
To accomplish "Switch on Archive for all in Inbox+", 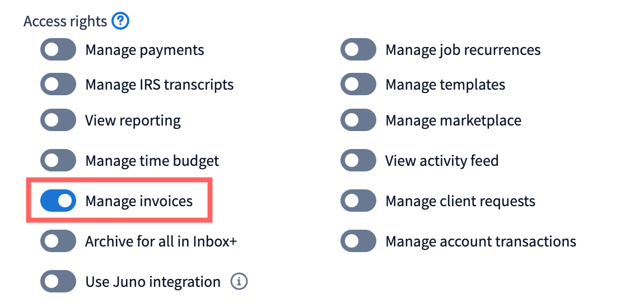I will pyautogui.click(x=58, y=241).
